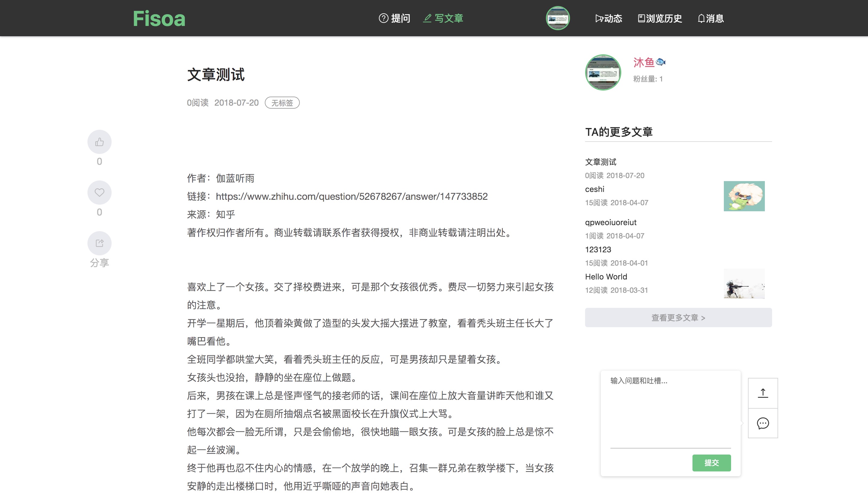This screenshot has height=498, width=868.
Task: Click the heart favorite icon
Action: [x=99, y=193]
